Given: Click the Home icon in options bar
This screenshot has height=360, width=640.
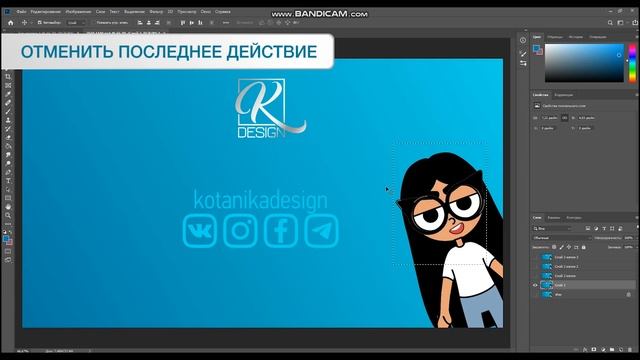Looking at the screenshot, I should pos(11,23).
